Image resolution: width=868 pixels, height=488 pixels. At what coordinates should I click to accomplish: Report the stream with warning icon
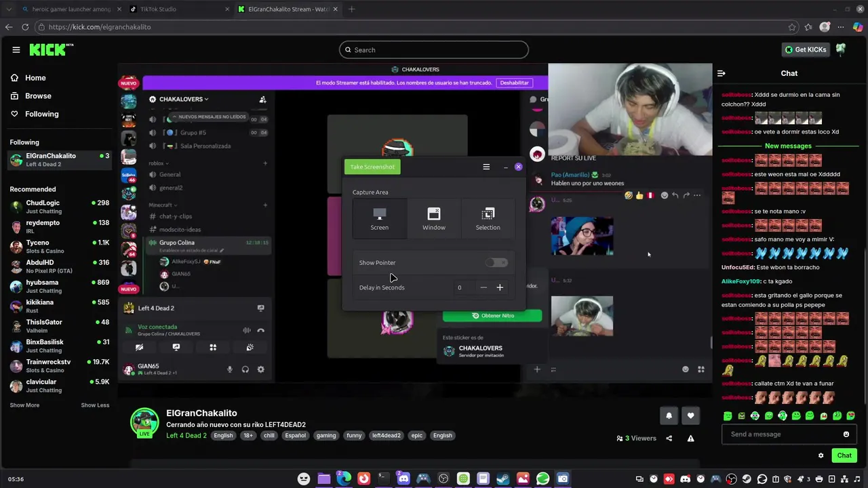tap(690, 439)
